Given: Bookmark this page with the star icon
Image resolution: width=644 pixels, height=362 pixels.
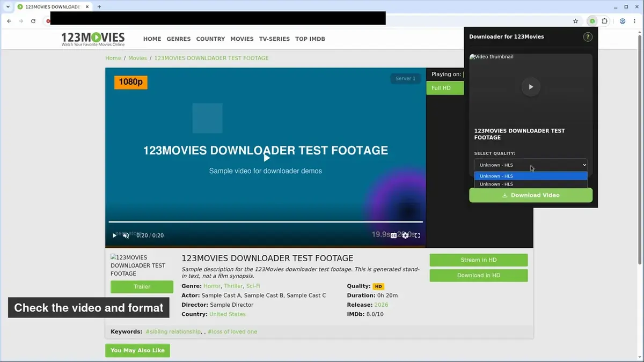Looking at the screenshot, I should pos(576,21).
